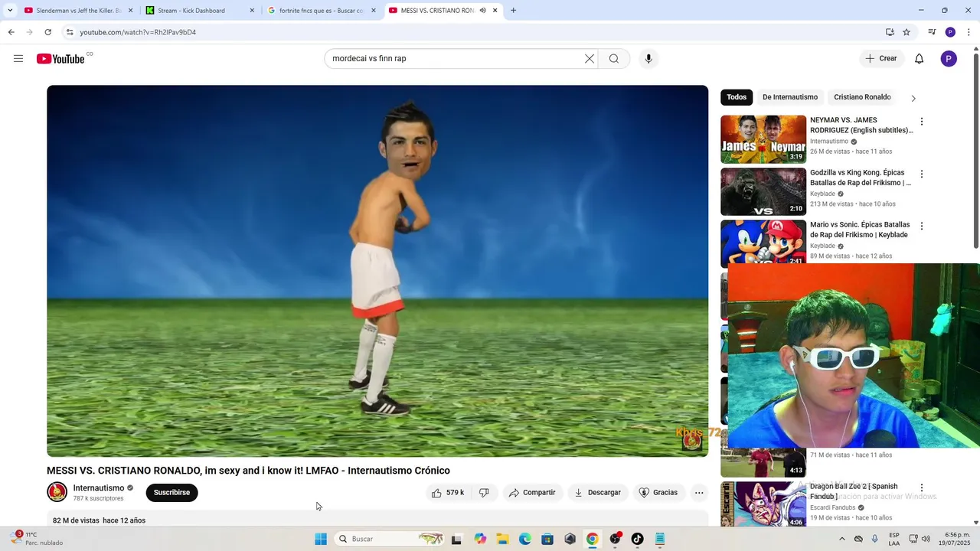Open the tab search dropdown arrow
The width and height of the screenshot is (980, 551).
click(10, 11)
